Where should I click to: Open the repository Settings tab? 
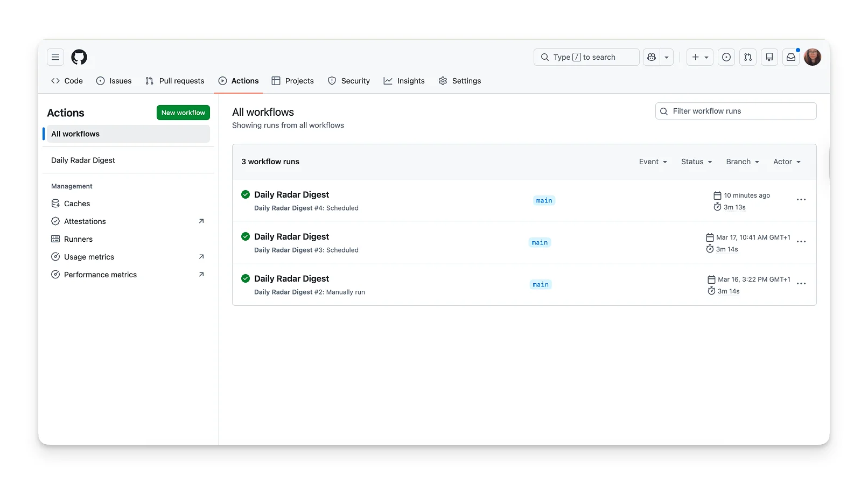[460, 81]
